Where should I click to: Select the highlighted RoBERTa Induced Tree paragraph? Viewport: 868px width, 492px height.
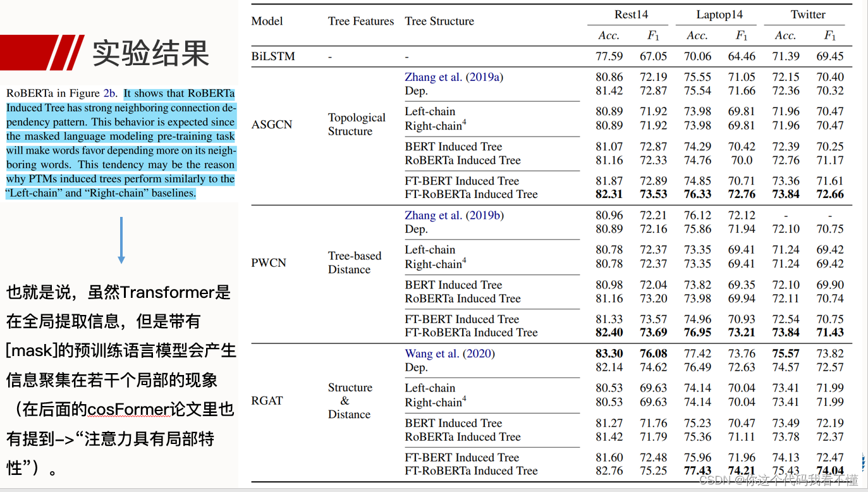tap(120, 144)
